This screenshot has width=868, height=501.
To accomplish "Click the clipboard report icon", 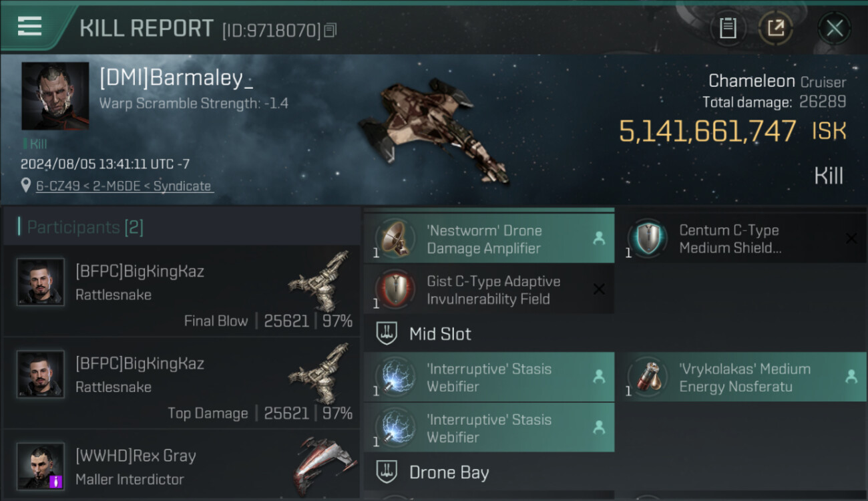I will tap(728, 28).
